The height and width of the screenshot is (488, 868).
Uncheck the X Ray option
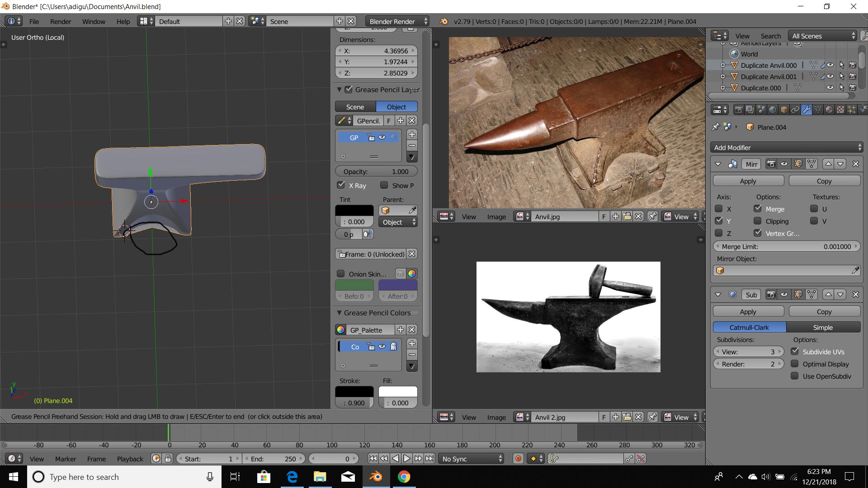[x=341, y=185]
